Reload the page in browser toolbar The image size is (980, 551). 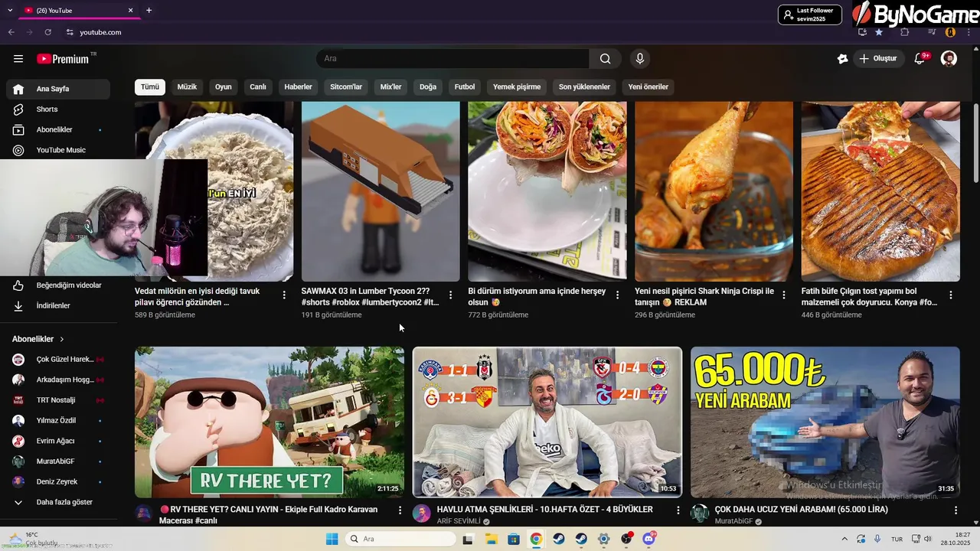[48, 32]
